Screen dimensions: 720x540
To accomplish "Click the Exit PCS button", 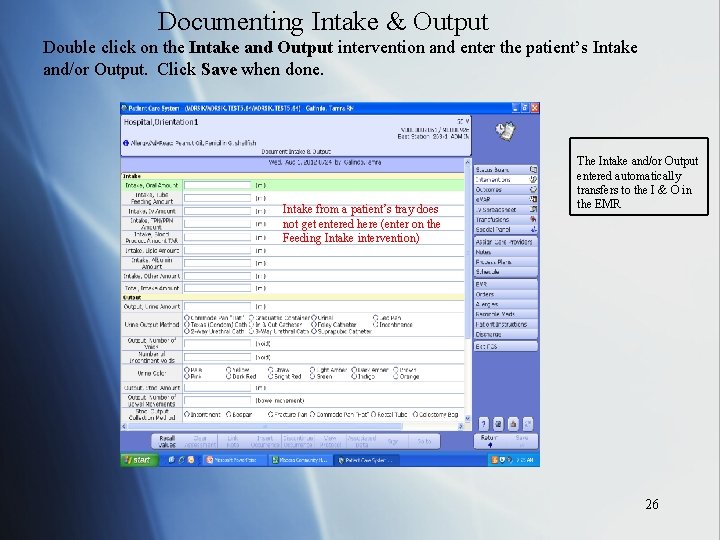I will [506, 346].
